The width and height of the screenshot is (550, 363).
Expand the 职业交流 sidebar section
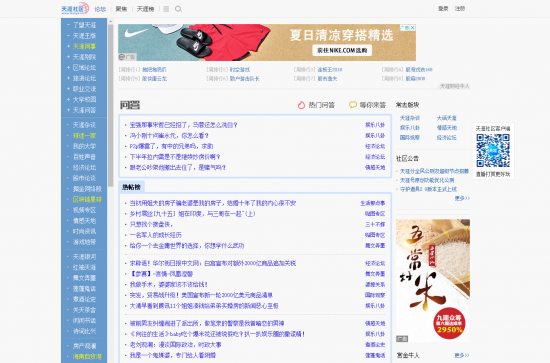68,89
